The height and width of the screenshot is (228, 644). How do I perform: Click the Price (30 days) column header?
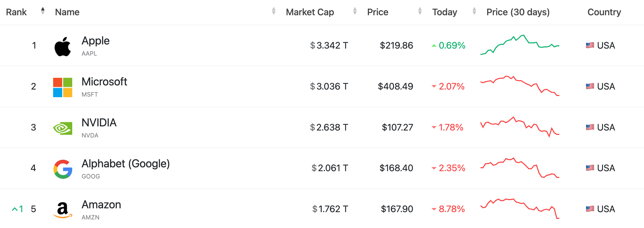[518, 12]
